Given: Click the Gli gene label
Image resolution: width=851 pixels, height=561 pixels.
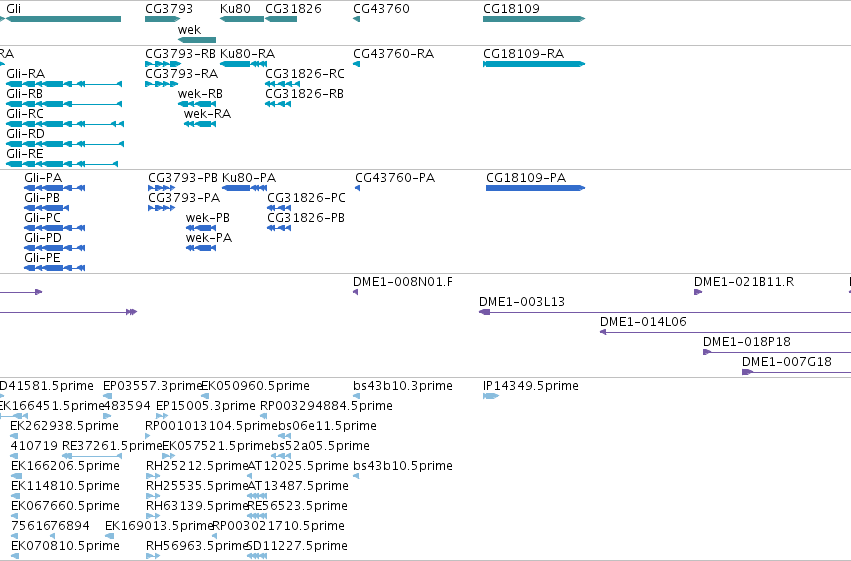Looking at the screenshot, I should click(x=14, y=9).
